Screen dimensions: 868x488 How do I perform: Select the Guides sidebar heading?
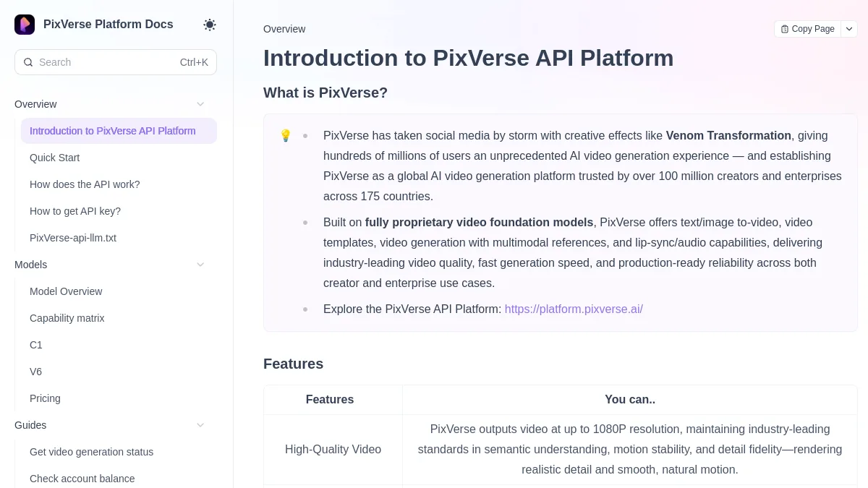(30, 425)
